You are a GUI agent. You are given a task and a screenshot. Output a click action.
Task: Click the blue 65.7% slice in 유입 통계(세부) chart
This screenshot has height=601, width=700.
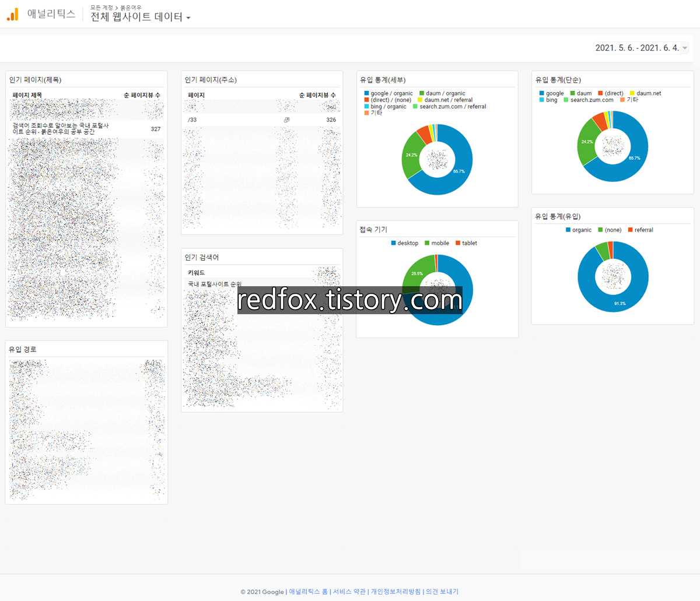[x=459, y=171]
